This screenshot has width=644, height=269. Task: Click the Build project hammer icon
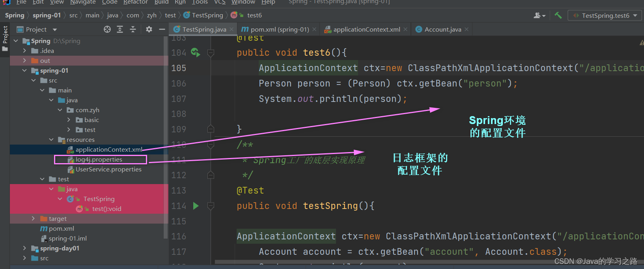(558, 15)
